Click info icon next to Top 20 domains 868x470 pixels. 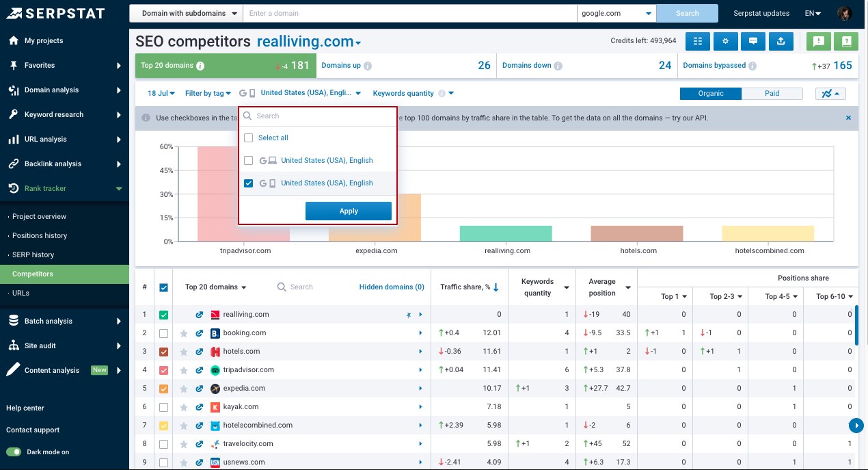(200, 66)
